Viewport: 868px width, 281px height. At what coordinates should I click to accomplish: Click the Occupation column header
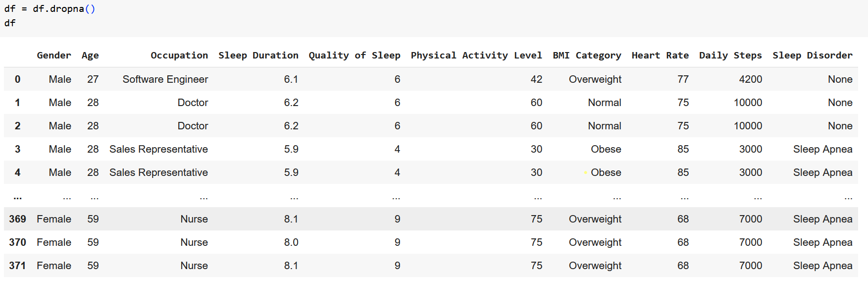pos(179,56)
